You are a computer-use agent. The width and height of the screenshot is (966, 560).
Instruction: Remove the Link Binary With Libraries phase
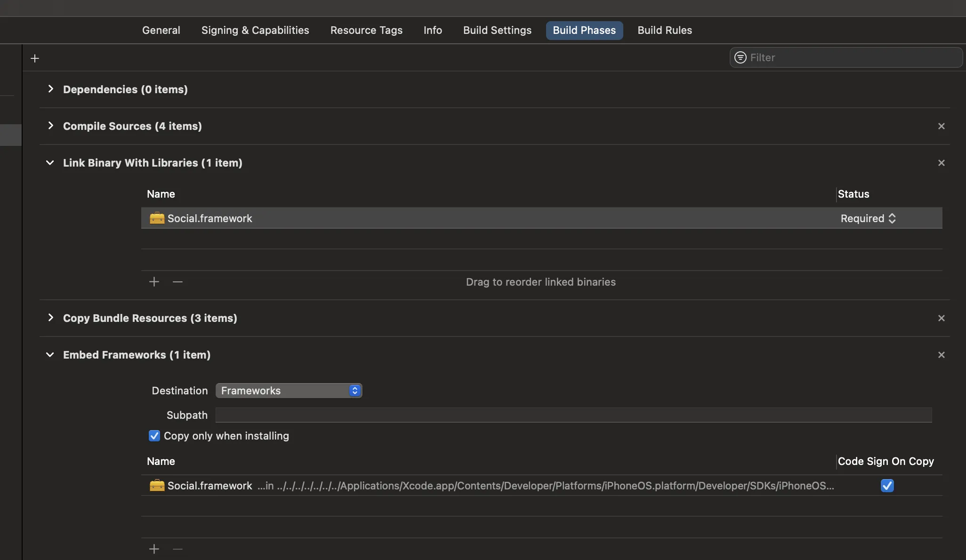[941, 163]
